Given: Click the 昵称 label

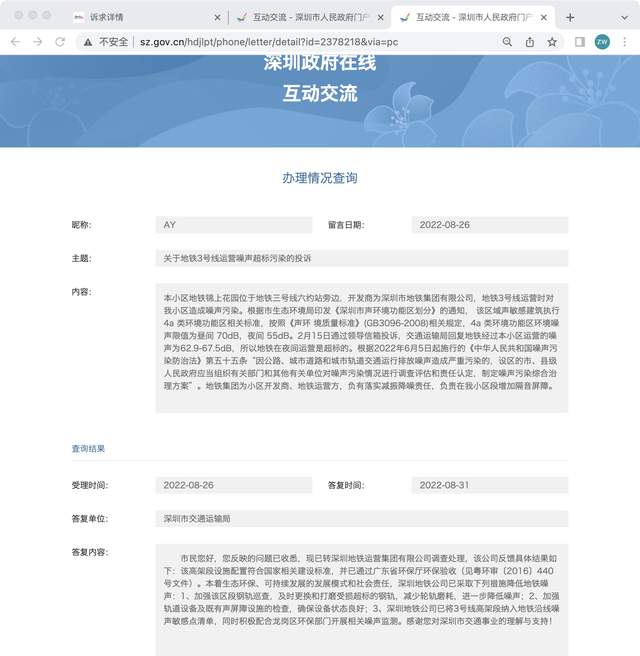Looking at the screenshot, I should coord(82,225).
